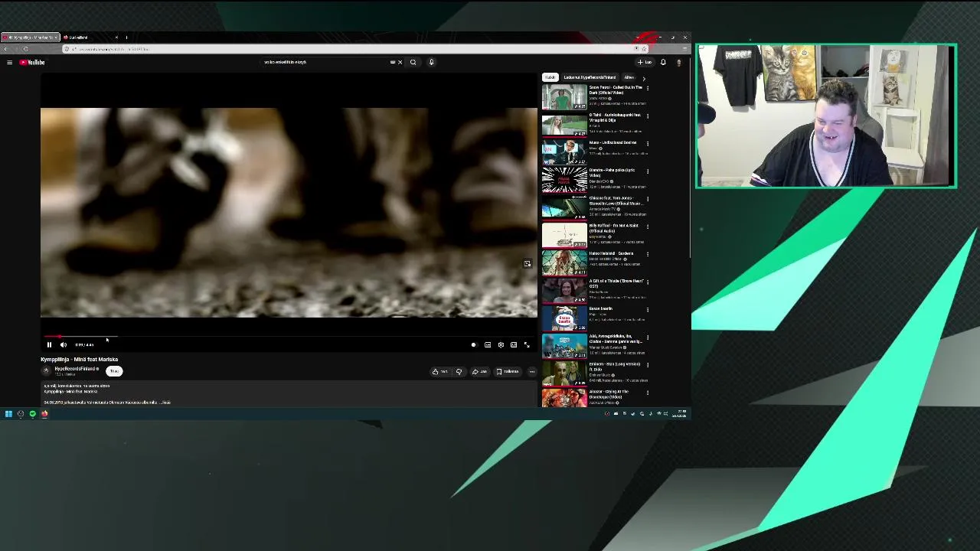Viewport: 980px width, 551px height.
Task: Bookmark the page with the star icon
Action: tap(644, 49)
